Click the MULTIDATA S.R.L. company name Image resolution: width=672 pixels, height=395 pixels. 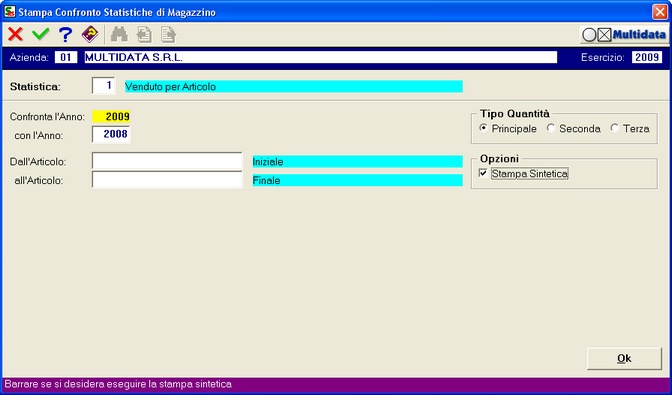(321, 57)
